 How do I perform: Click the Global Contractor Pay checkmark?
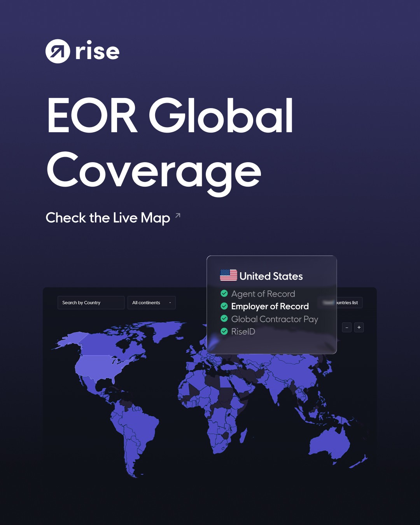coord(224,318)
